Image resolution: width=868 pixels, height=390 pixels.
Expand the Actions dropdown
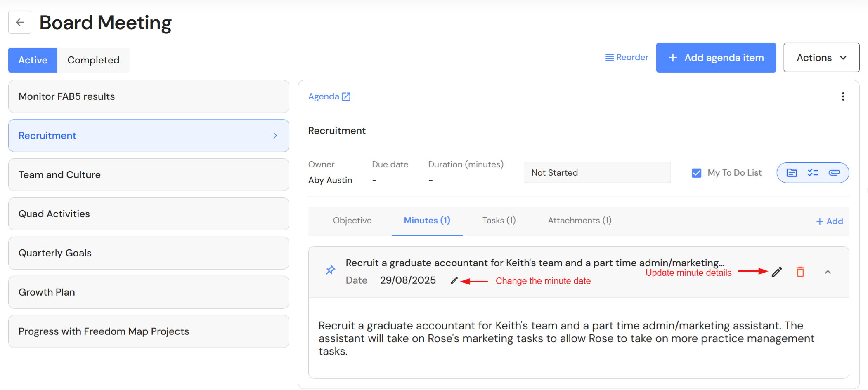(821, 58)
